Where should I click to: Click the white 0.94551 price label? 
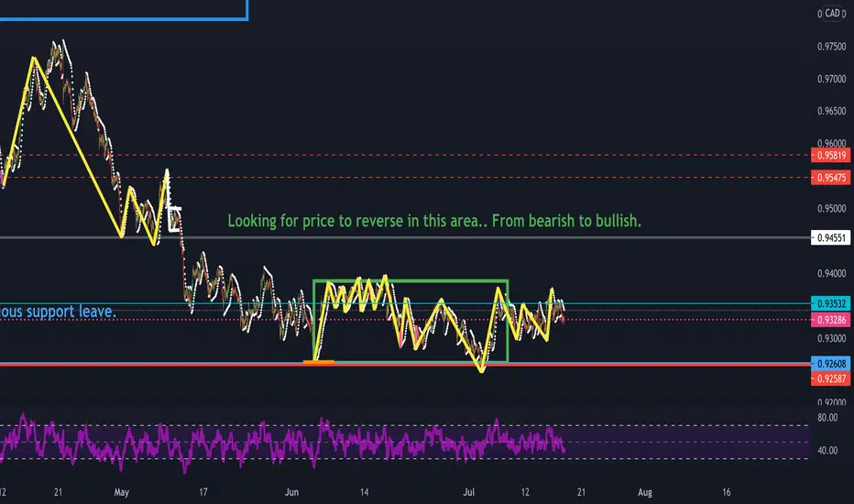click(830, 237)
